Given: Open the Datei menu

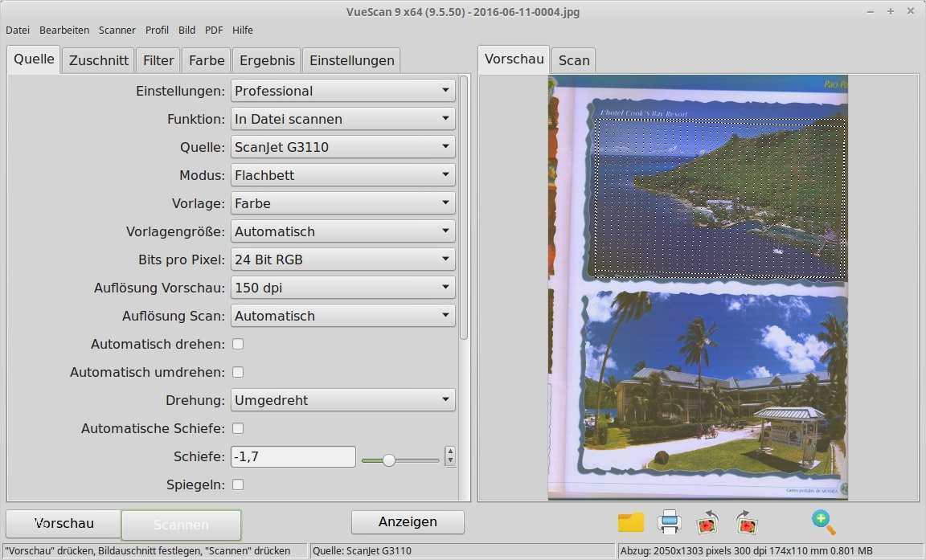Looking at the screenshot, I should click(x=18, y=30).
